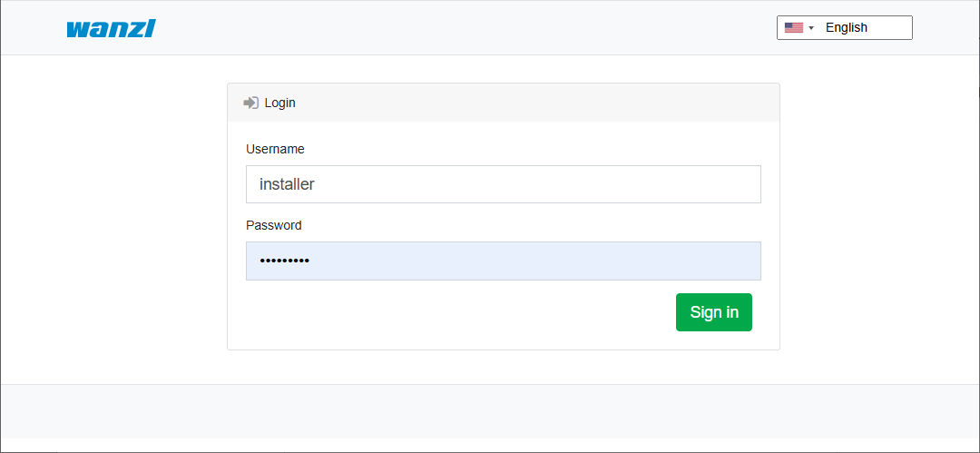The width and height of the screenshot is (980, 453).
Task: Click the Username label
Action: [x=275, y=149]
